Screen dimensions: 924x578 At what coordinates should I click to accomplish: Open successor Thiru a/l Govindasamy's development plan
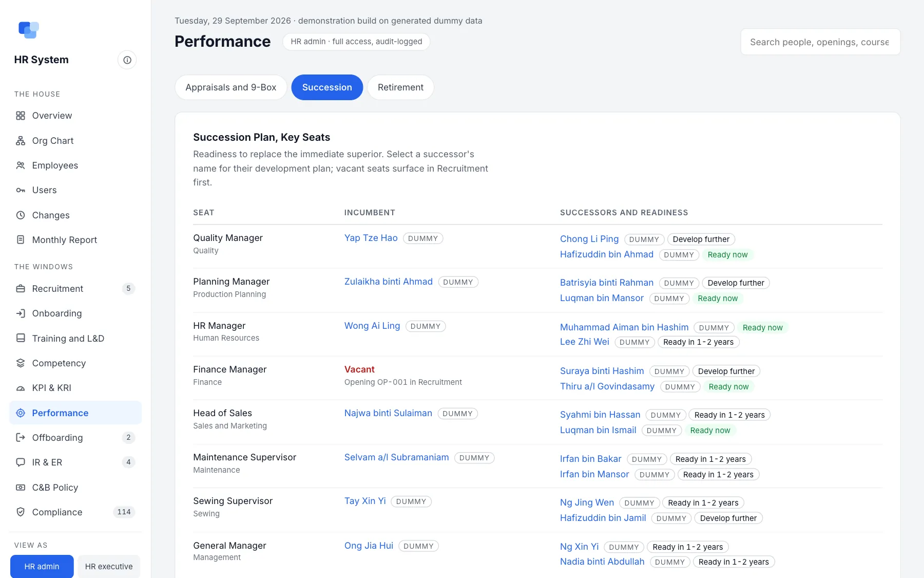[607, 386]
